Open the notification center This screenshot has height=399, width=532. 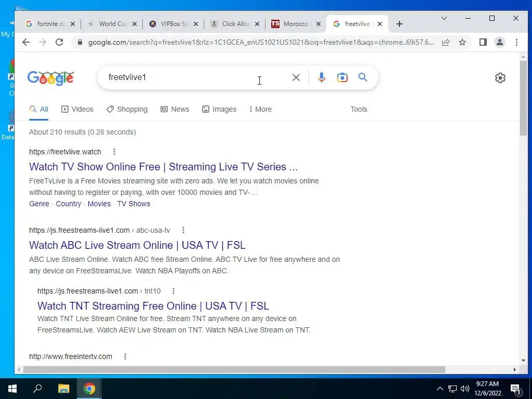(x=516, y=389)
